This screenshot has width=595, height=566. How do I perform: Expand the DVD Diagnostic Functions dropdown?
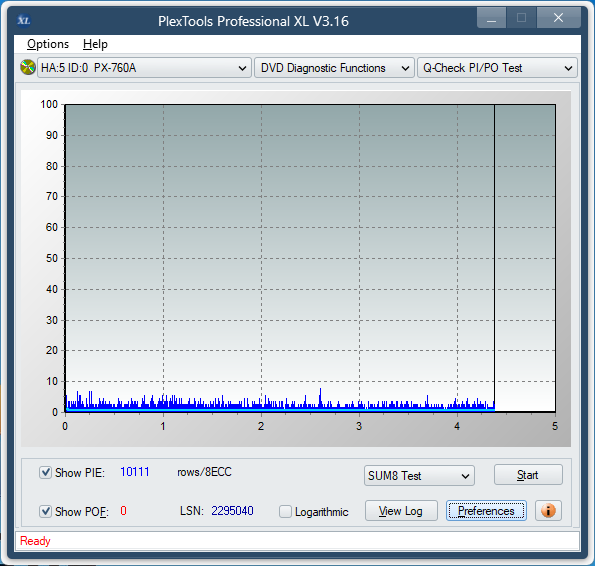334,68
